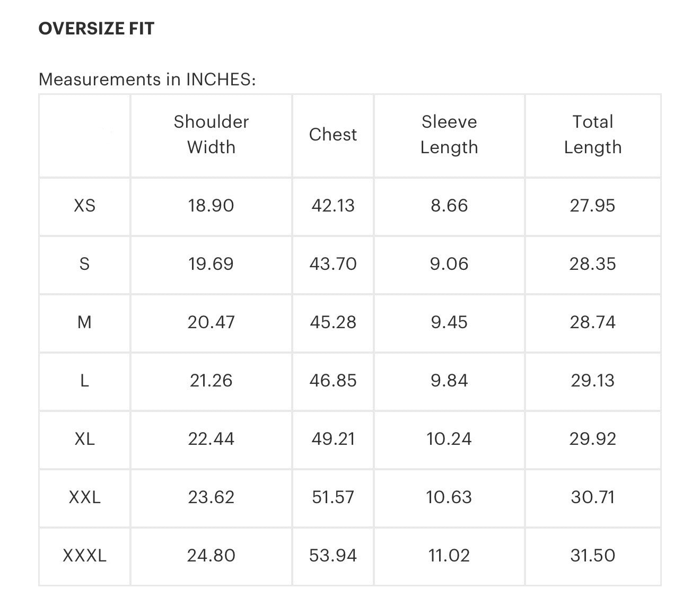Screen dimensions: 700x597
Task: Select the S total length value 28.35
Action: 592,264
